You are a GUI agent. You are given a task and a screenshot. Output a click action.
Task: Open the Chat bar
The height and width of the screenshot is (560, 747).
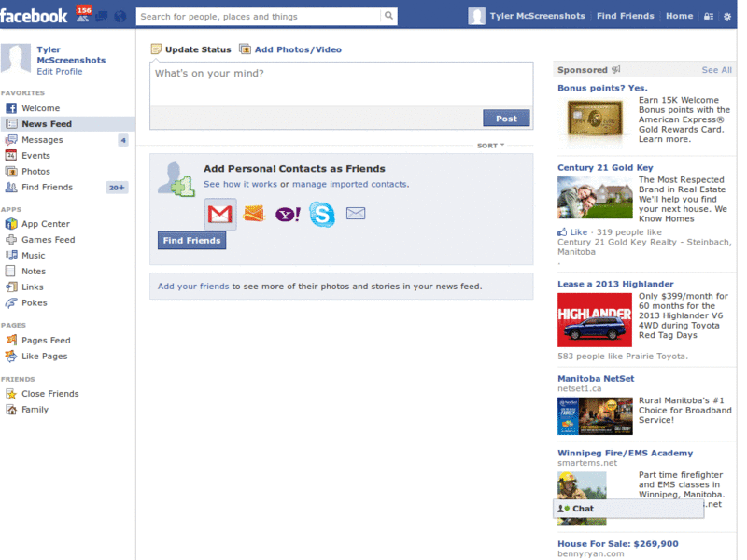tap(628, 509)
